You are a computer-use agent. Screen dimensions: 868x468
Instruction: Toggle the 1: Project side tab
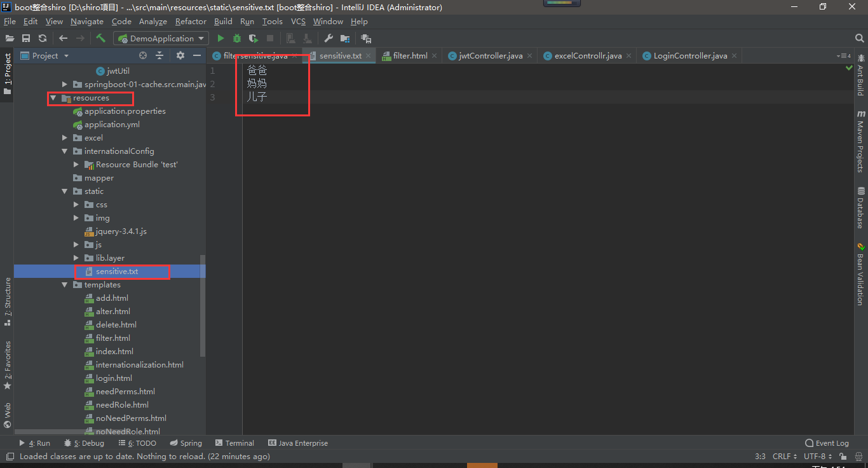click(x=8, y=74)
